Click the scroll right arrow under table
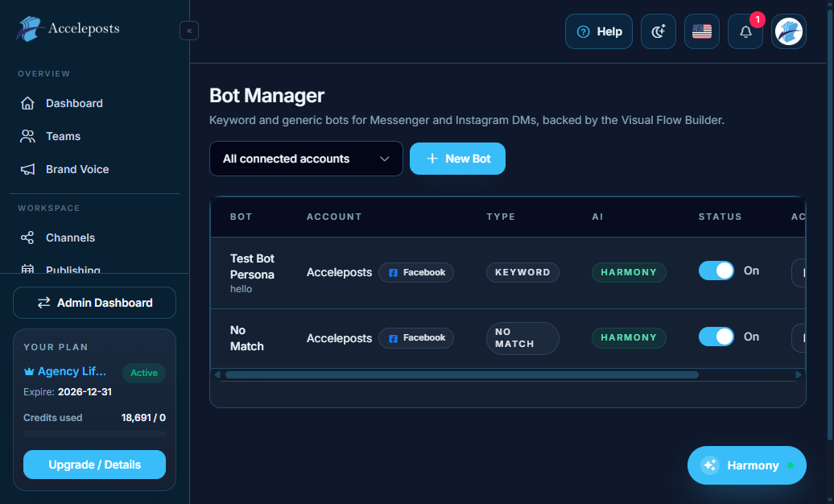This screenshot has height=504, width=834. [799, 374]
